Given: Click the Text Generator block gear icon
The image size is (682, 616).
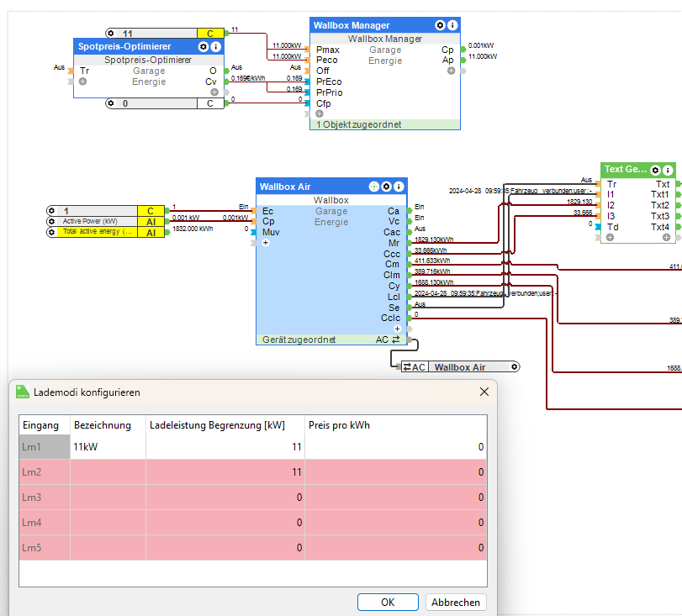Looking at the screenshot, I should (x=655, y=171).
